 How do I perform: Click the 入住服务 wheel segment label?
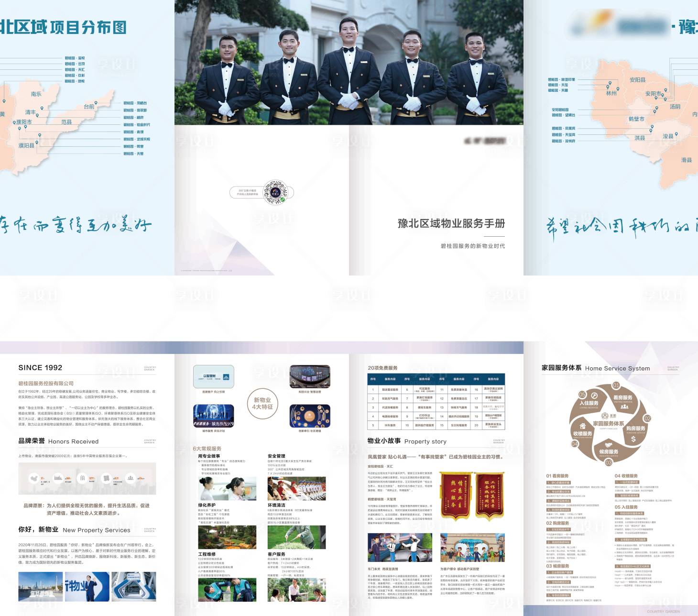pos(589,403)
